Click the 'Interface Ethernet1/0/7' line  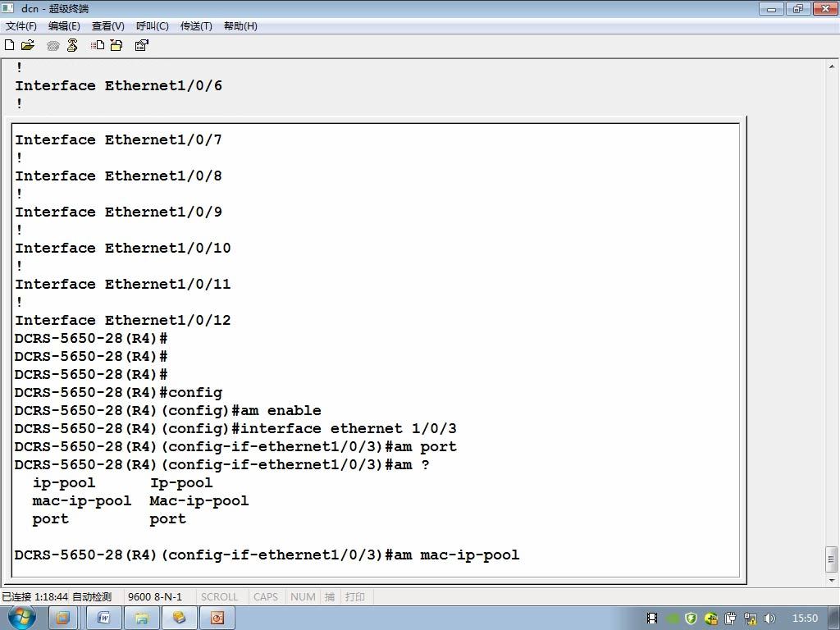tap(118, 139)
